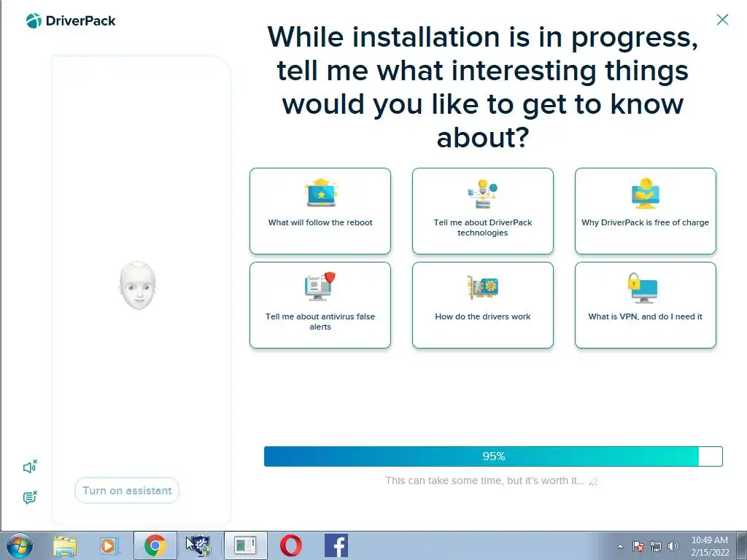This screenshot has height=560, width=747.
Task: Click the 95% installation progress bar
Action: 493,456
